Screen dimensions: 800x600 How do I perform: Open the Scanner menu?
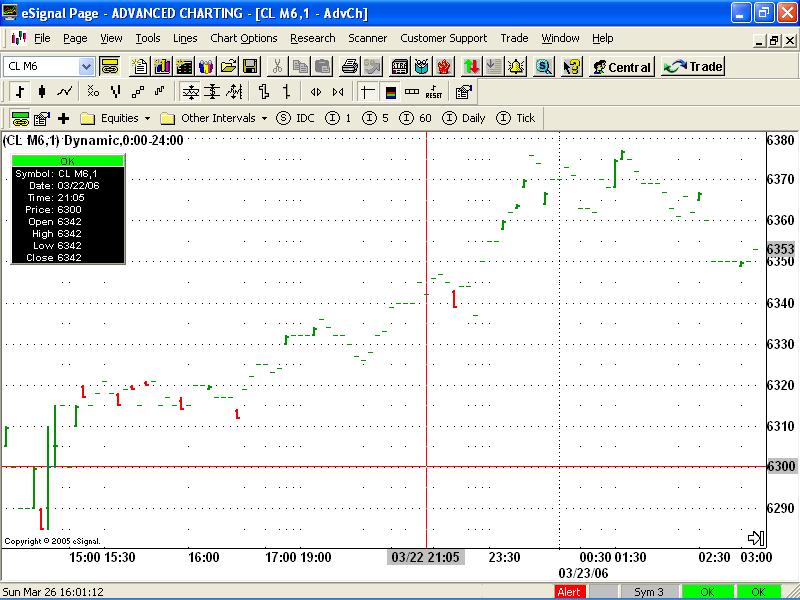click(x=367, y=38)
